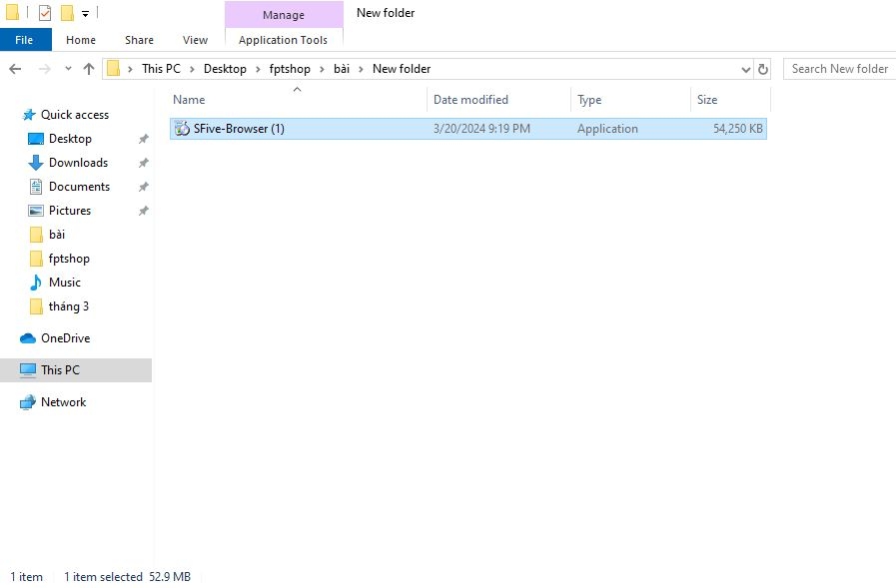Viewport: 896px width, 588px height.
Task: Open Downloads in Quick access
Action: (x=78, y=163)
